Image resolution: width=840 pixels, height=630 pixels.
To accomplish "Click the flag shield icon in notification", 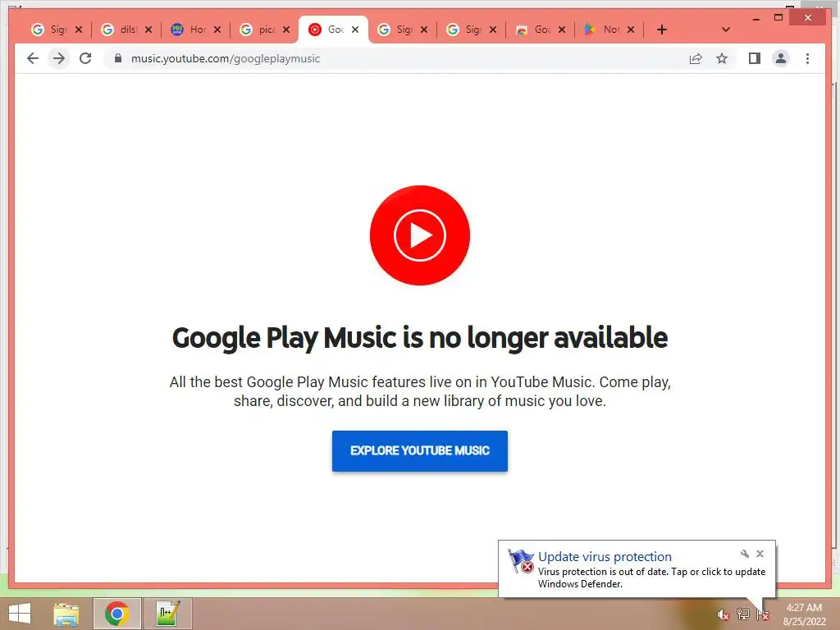I will tap(521, 561).
